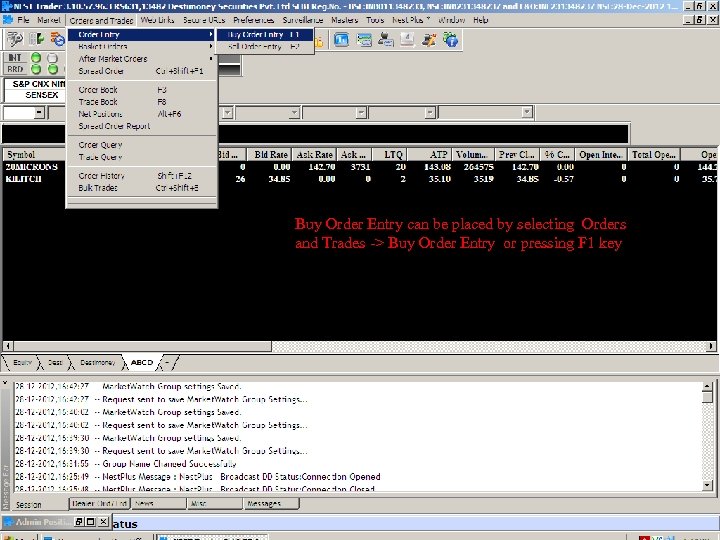
Task: Open the Nest Plus menu
Action: coord(411,20)
